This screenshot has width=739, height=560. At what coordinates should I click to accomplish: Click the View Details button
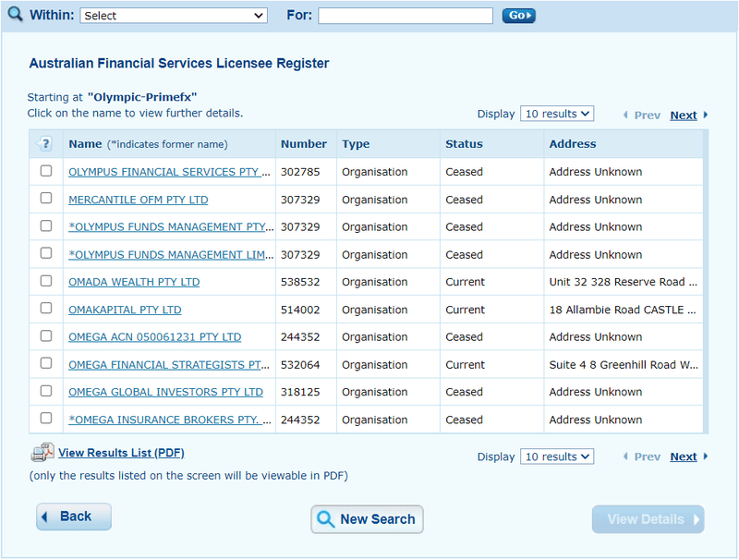click(x=648, y=519)
